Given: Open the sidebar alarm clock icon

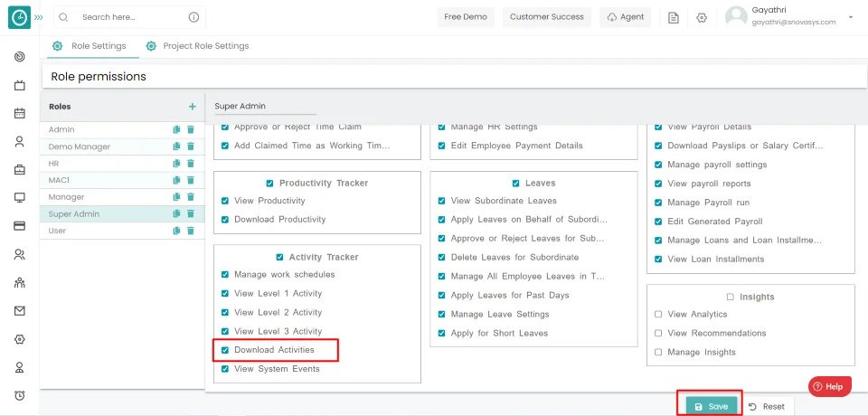Looking at the screenshot, I should click(x=19, y=395).
